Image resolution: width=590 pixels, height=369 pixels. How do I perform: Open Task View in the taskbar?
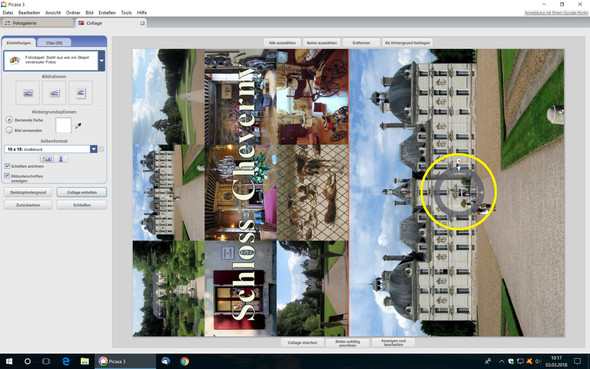point(46,361)
